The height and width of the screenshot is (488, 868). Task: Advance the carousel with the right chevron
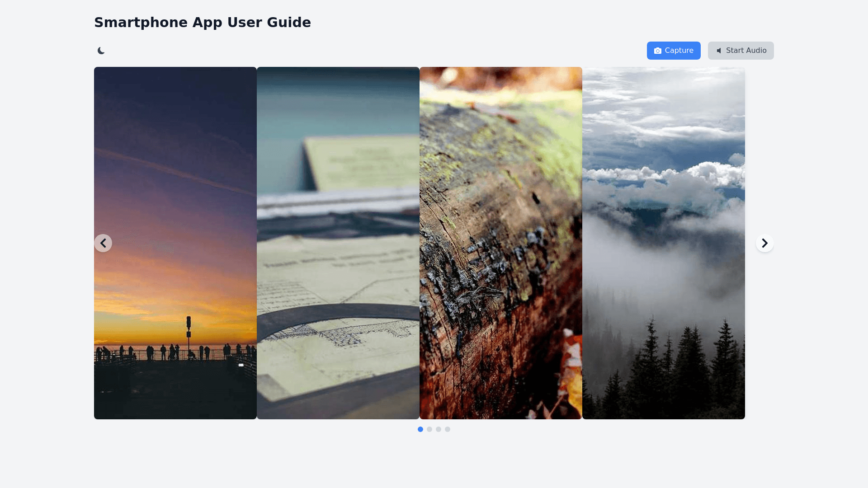(764, 243)
